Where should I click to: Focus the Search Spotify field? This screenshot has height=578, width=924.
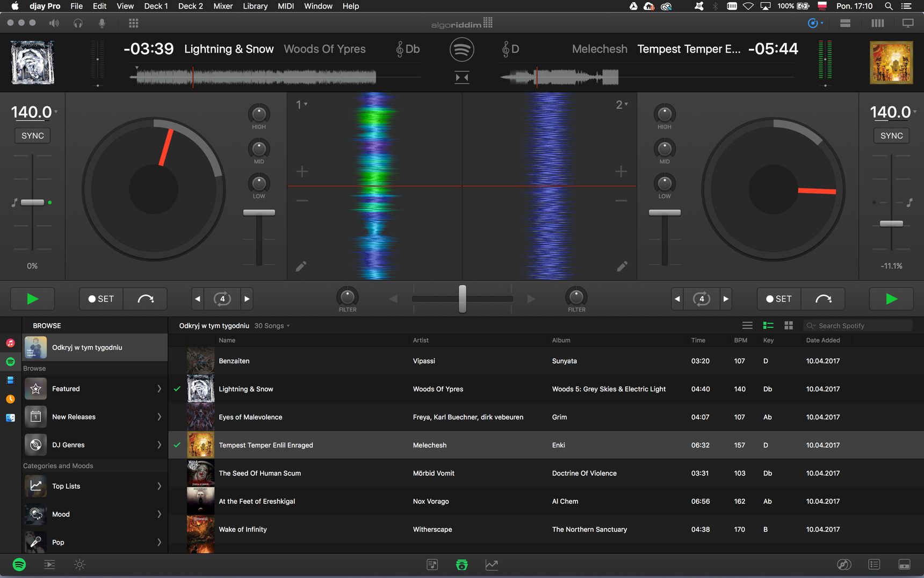pos(858,325)
